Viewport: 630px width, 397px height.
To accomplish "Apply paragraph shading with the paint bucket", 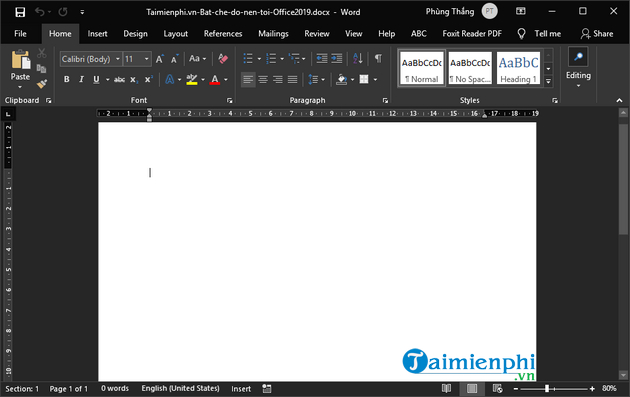I will [342, 80].
